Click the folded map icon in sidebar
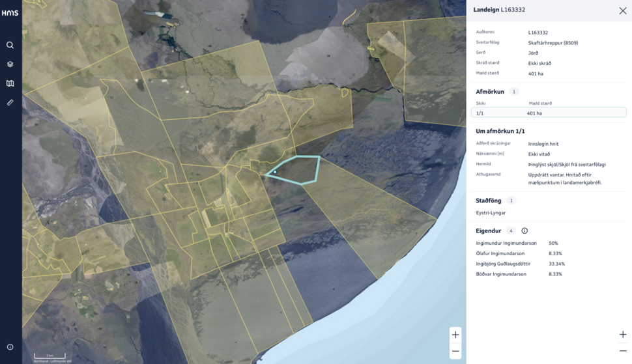 [10, 83]
